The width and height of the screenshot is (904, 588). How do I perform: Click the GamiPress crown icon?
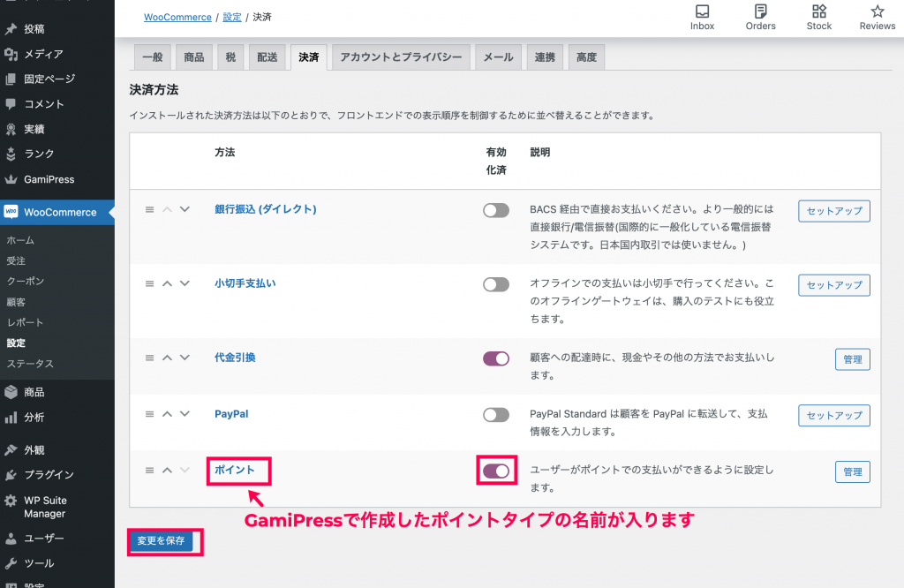click(x=11, y=179)
